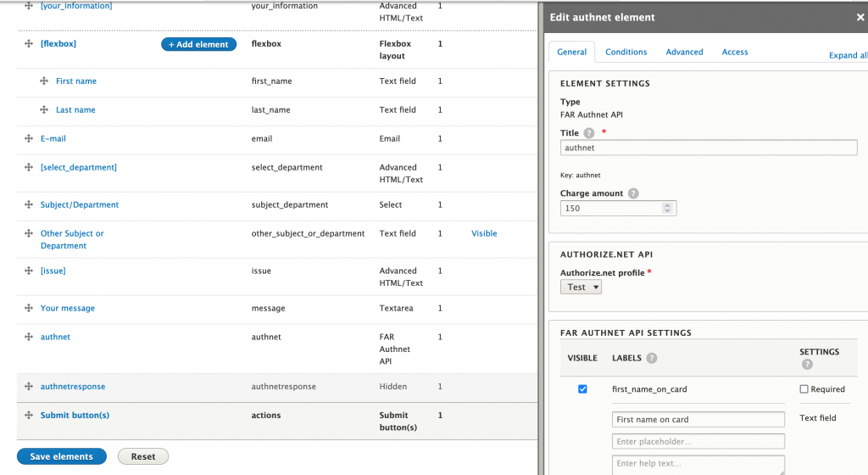Close the Edit authnet element panel
The height and width of the screenshot is (475, 868).
pos(860,17)
